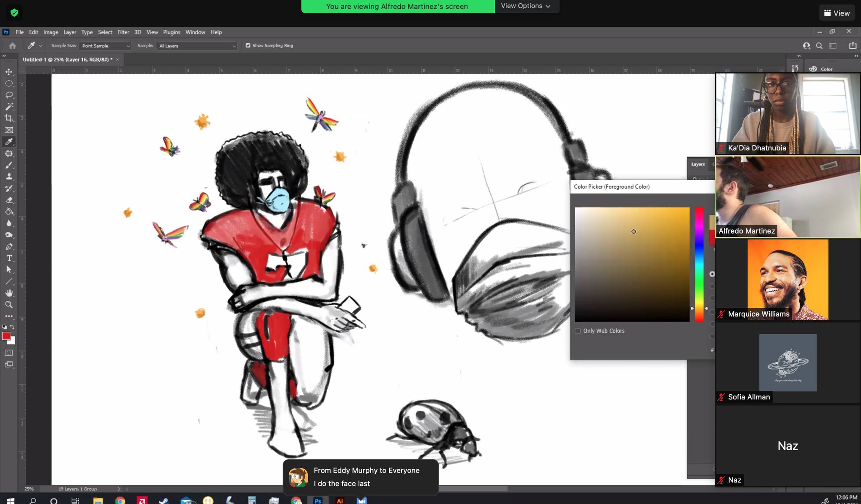Invite others to edit icon

point(806,46)
